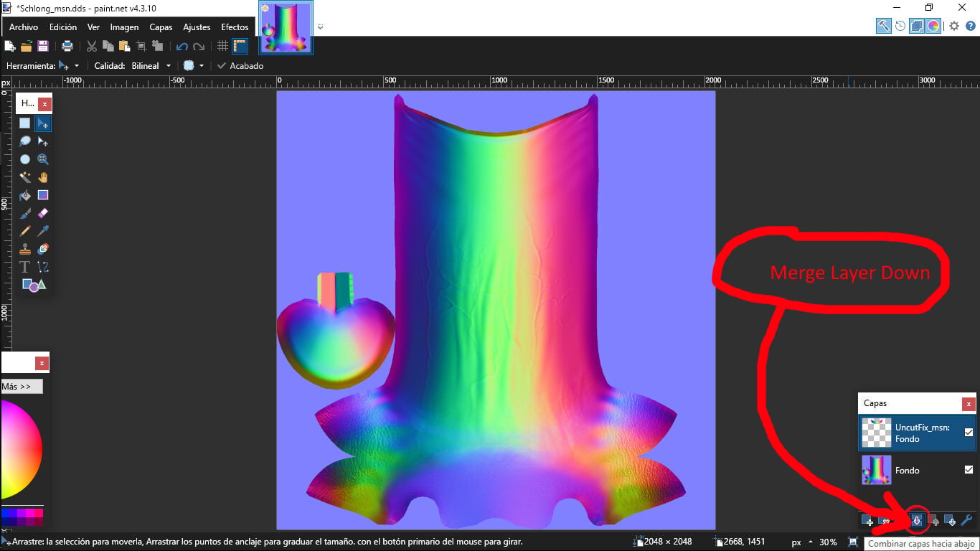
Task: Select the Lasso Select tool
Action: click(x=25, y=141)
